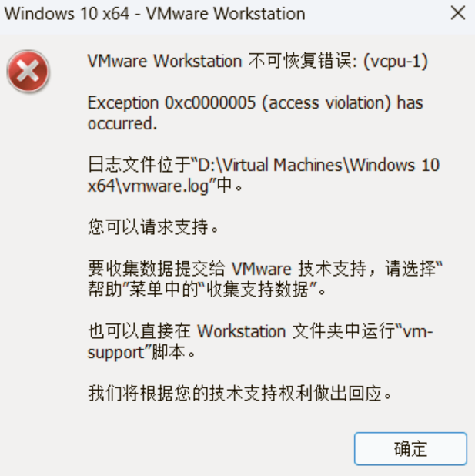The height and width of the screenshot is (476, 475).
Task: Click the 也可以直接在 Workstation text
Action: pyautogui.click(x=187, y=331)
